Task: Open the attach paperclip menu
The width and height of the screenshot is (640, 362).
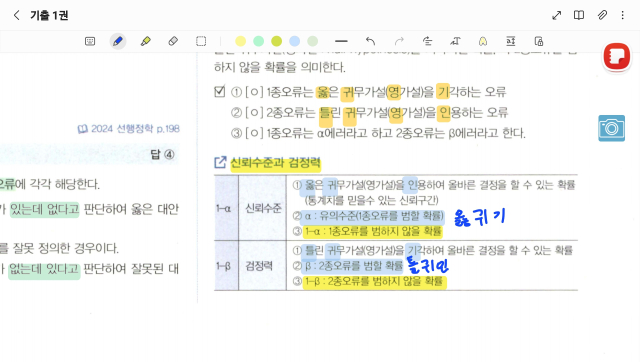Action: pyautogui.click(x=602, y=16)
